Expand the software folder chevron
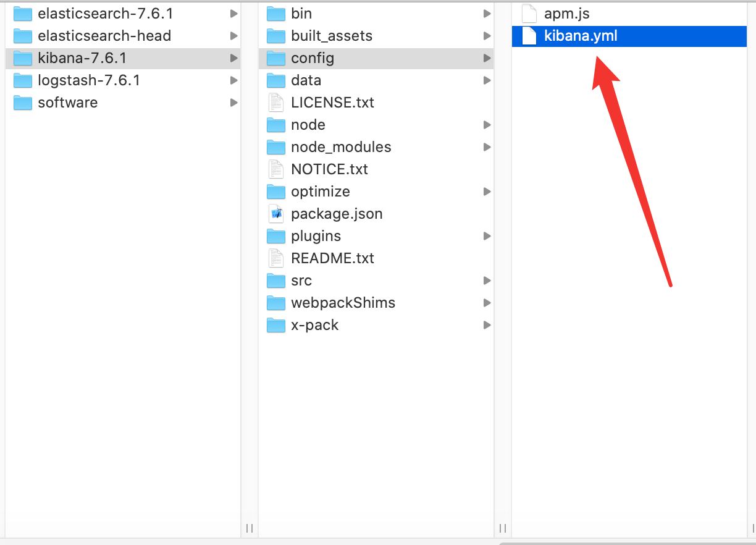Screen dimensions: 756x545 (233, 103)
